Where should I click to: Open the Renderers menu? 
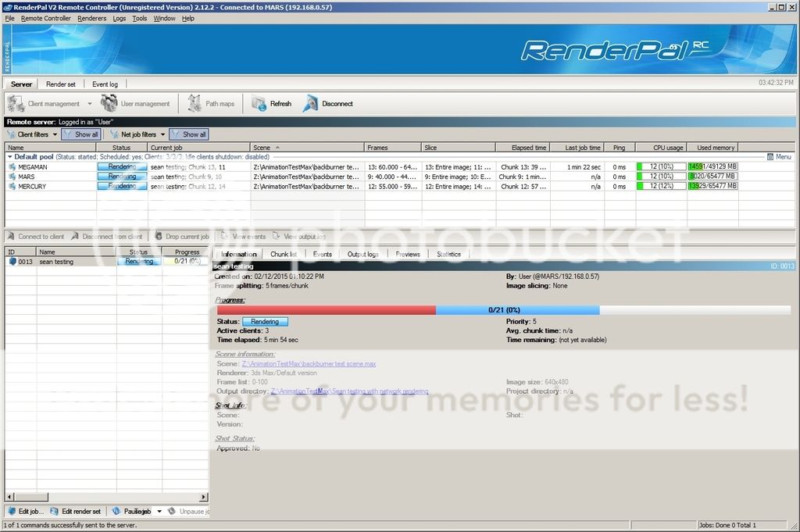pos(92,19)
